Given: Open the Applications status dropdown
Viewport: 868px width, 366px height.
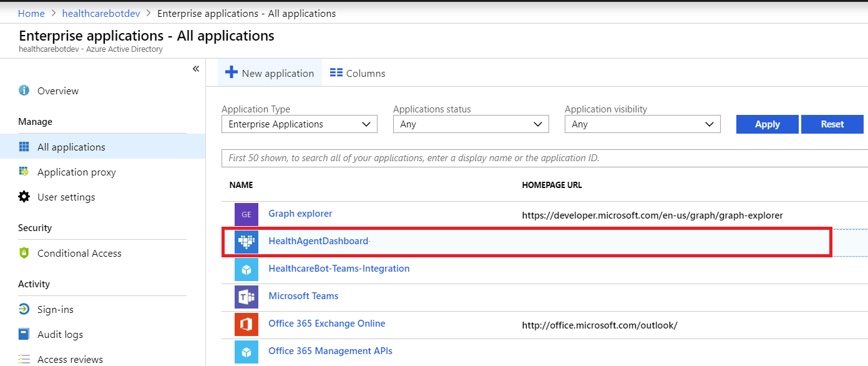Looking at the screenshot, I should pyautogui.click(x=471, y=124).
